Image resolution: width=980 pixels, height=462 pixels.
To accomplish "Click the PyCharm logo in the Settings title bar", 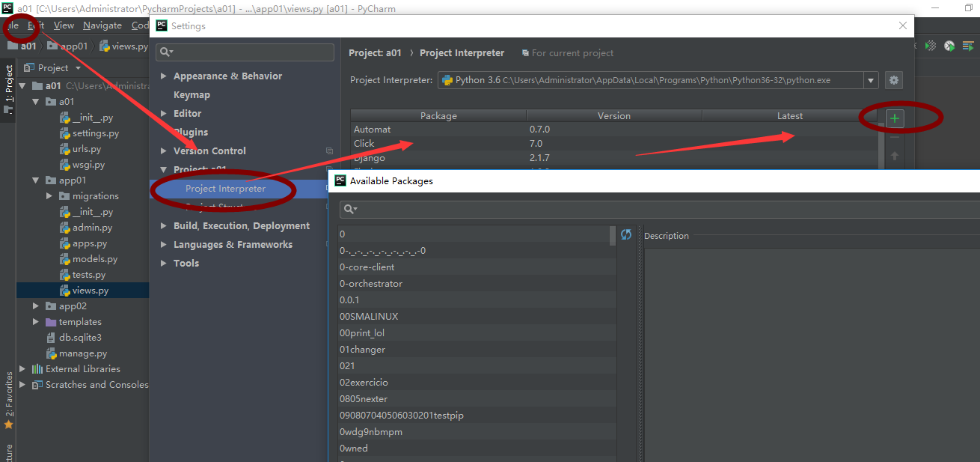I will click(x=161, y=25).
